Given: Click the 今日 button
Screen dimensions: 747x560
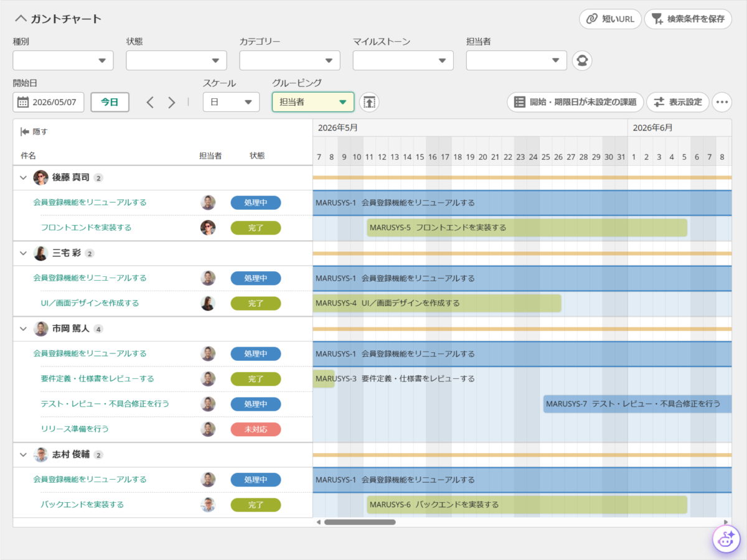Looking at the screenshot, I should 110,102.
